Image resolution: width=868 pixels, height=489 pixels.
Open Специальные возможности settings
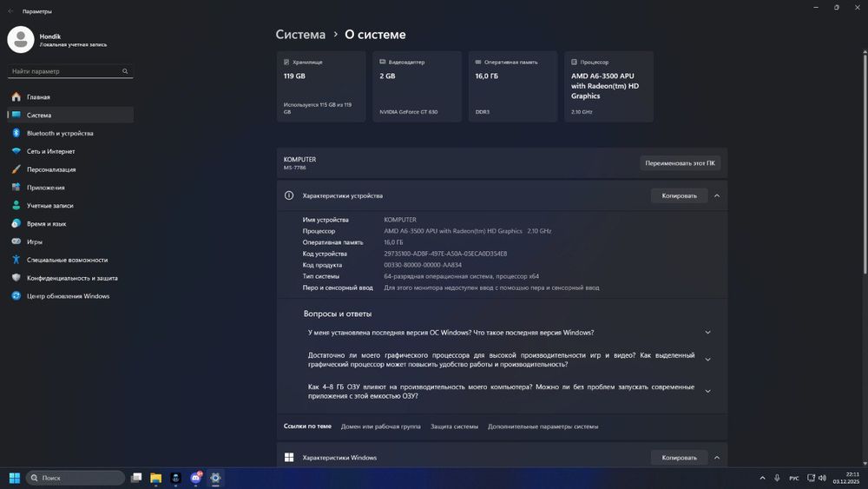pos(70,260)
